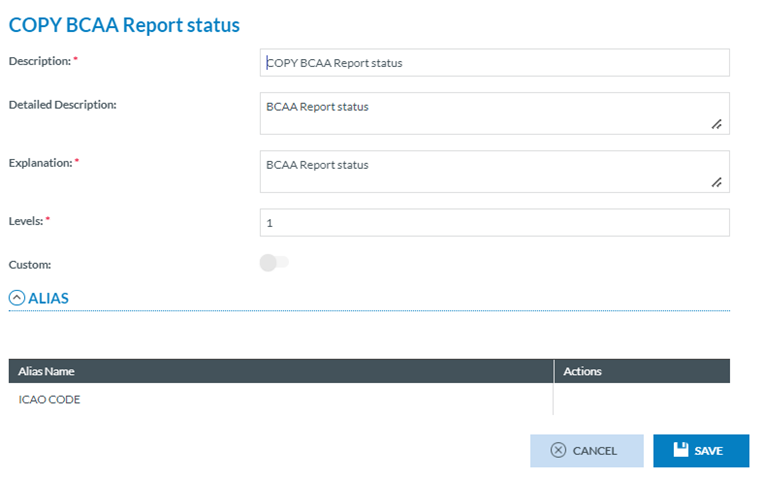This screenshot has height=480, width=763.
Task: Click the COPY BCAA Report status heading
Action: 124,25
